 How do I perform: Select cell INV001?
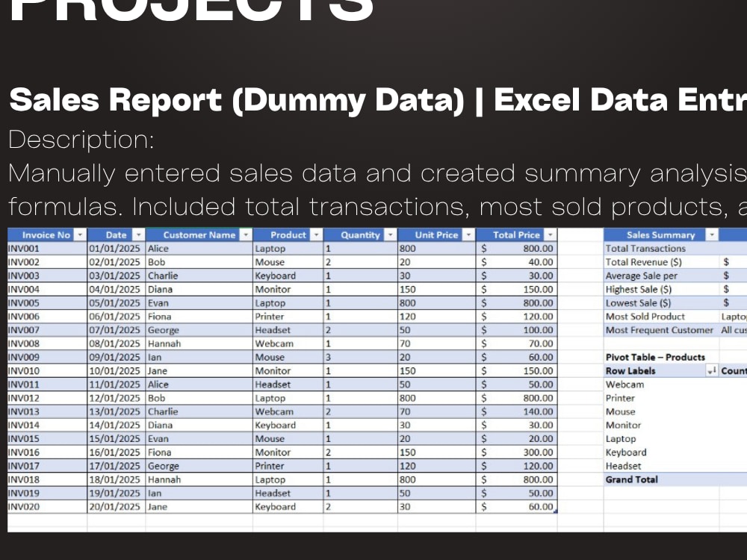click(47, 249)
